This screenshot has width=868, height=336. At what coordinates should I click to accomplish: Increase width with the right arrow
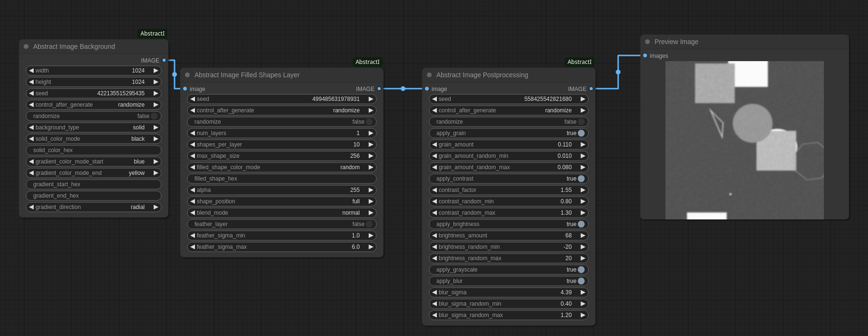156,71
